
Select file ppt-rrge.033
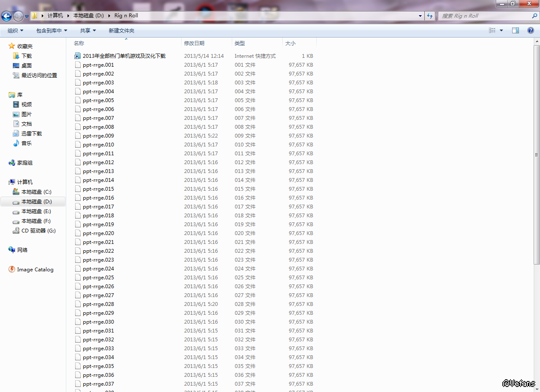click(98, 348)
